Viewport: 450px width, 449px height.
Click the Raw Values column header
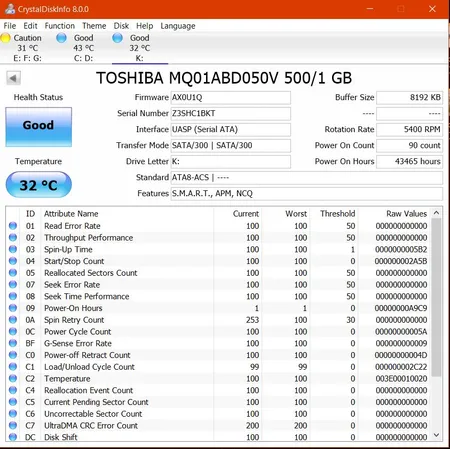point(406,214)
